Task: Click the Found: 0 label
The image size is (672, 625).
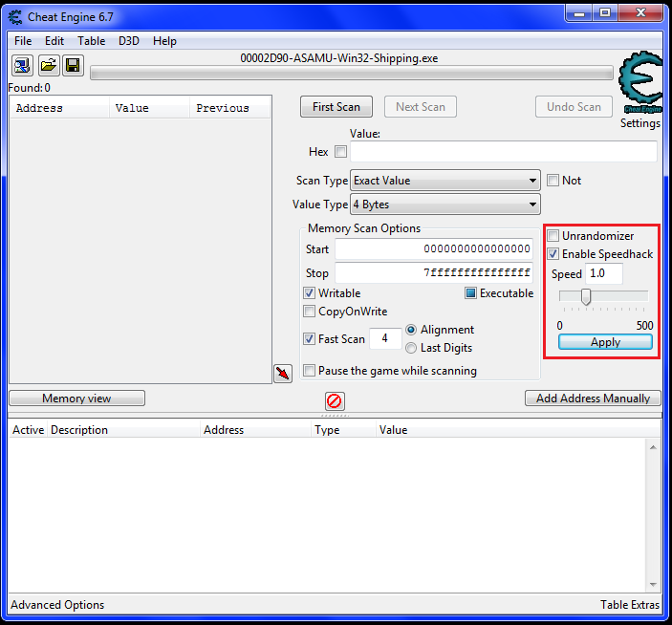Action: (29, 88)
